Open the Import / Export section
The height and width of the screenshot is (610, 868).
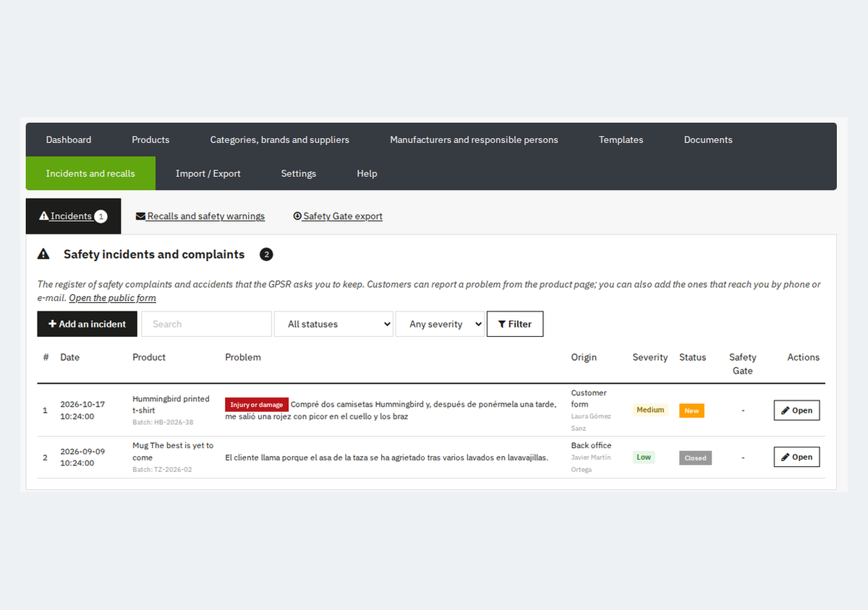point(208,173)
